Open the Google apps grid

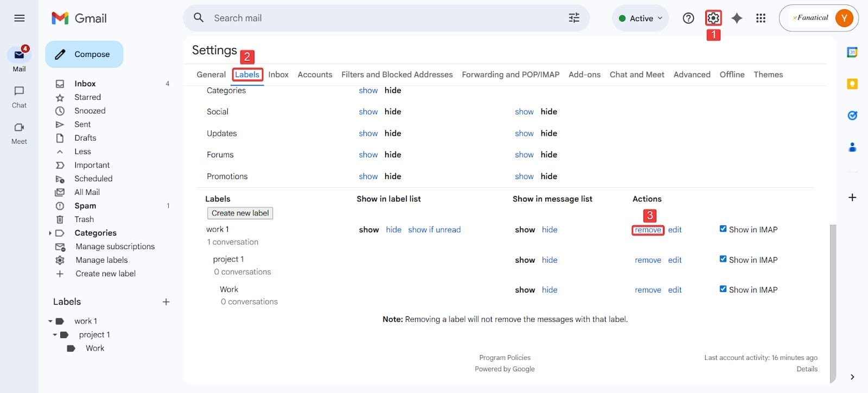761,18
